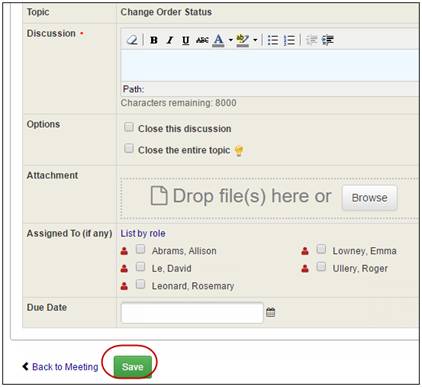Viewport: 422px width, 387px height.
Task: Click the indent icon
Action: point(328,40)
